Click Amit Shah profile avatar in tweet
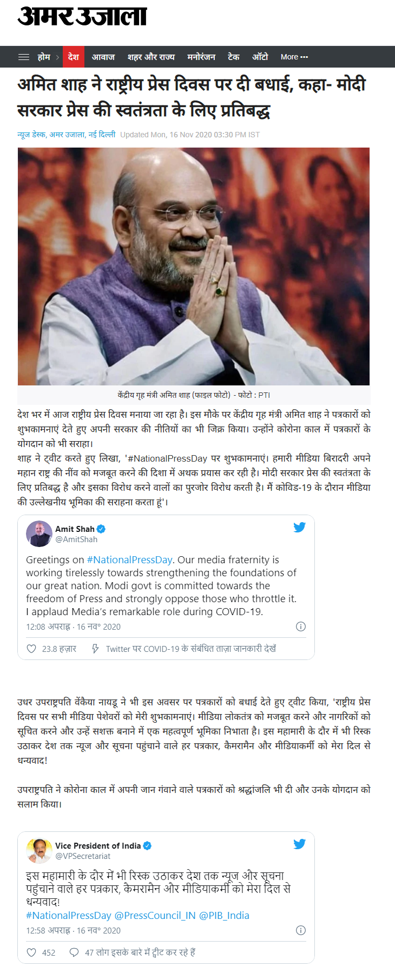Image resolution: width=395 pixels, height=980 pixels. [39, 534]
